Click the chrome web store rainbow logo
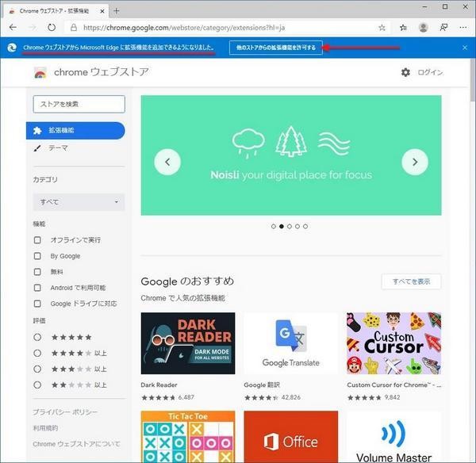The width and height of the screenshot is (476, 463). (40, 73)
